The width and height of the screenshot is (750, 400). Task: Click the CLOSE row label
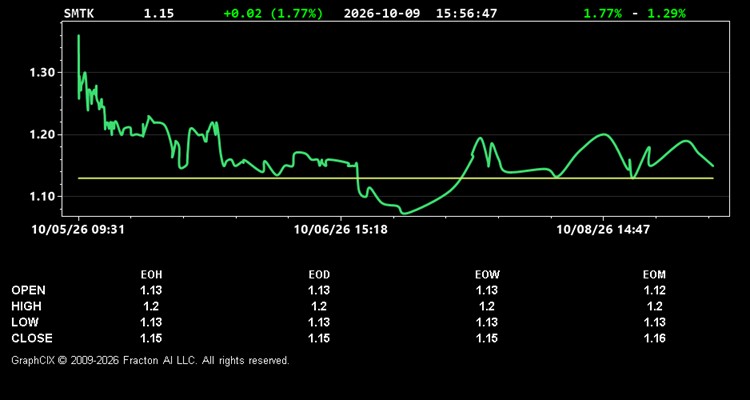coord(32,338)
